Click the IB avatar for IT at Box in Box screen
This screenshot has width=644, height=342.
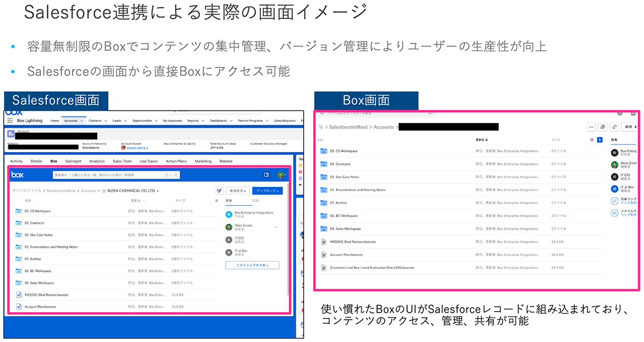614,189
